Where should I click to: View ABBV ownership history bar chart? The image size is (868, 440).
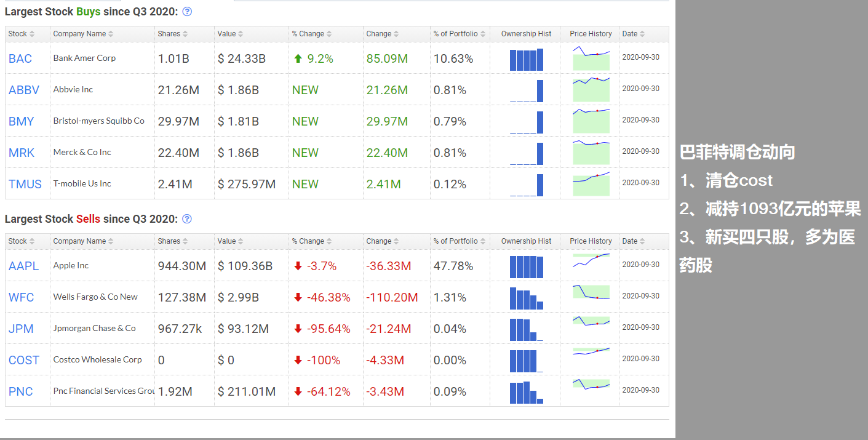527,91
